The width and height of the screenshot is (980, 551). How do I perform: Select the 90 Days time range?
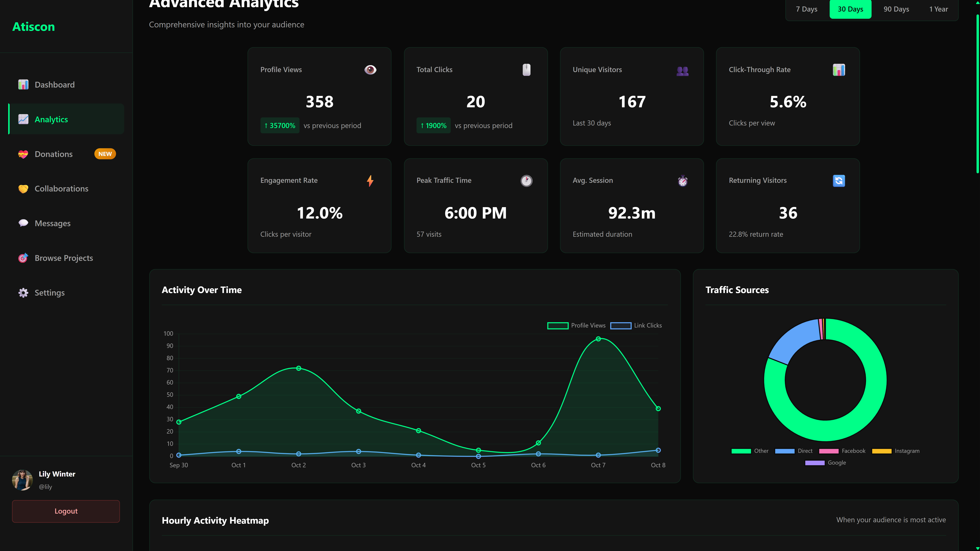point(896,9)
